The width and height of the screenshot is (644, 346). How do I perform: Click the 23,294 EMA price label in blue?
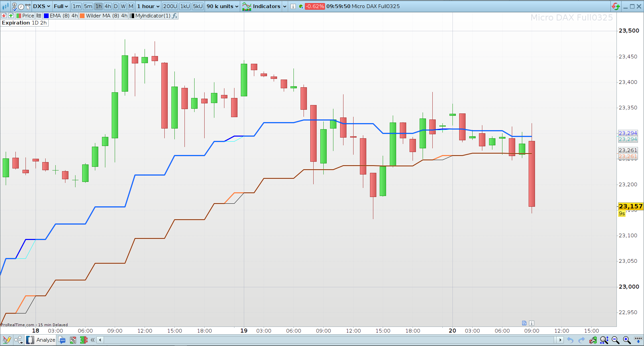(x=628, y=133)
